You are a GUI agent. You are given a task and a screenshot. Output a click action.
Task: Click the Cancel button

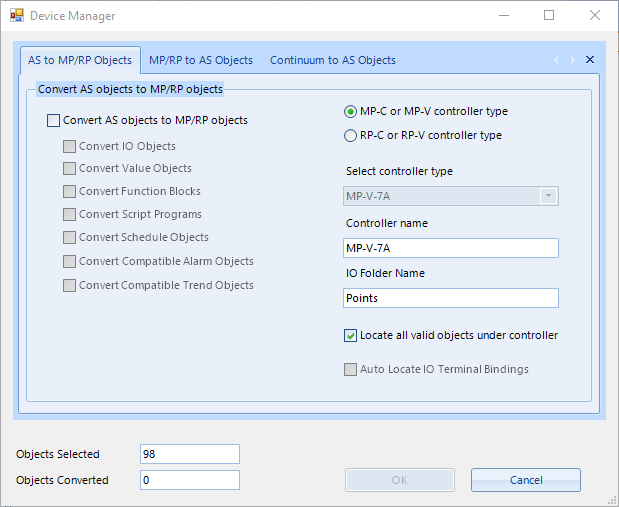526,480
